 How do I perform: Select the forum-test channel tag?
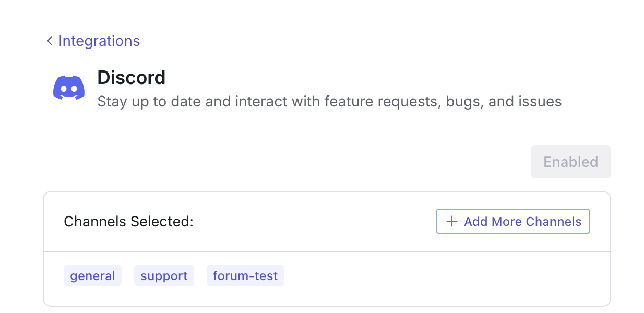(245, 276)
